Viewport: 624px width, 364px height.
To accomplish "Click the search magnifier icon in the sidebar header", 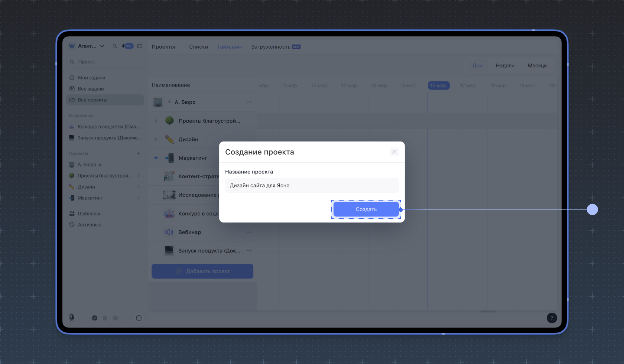I will pos(115,46).
